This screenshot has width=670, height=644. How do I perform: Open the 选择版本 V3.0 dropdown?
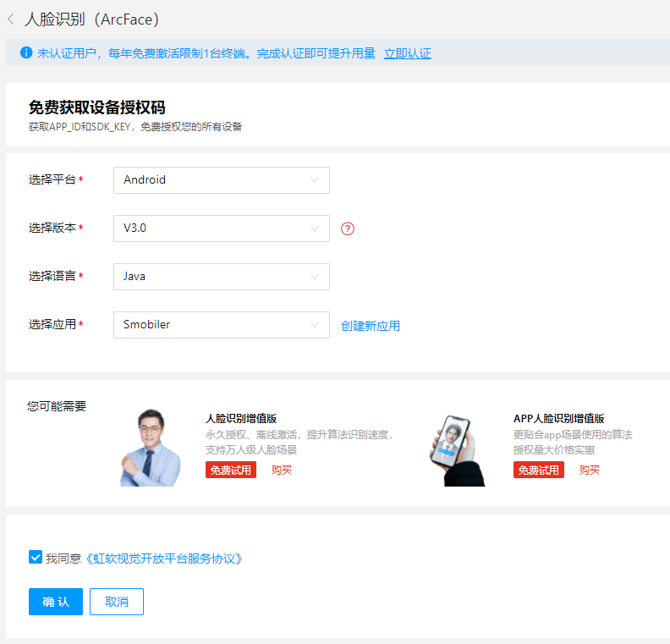[x=222, y=228]
